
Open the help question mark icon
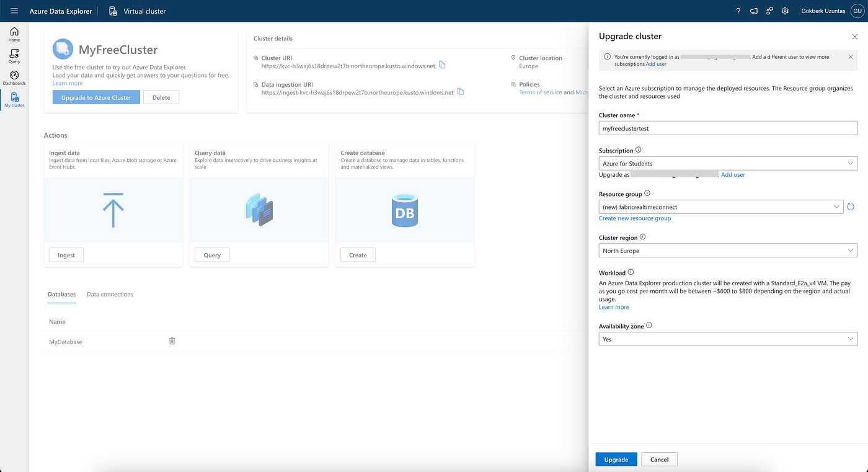point(738,11)
